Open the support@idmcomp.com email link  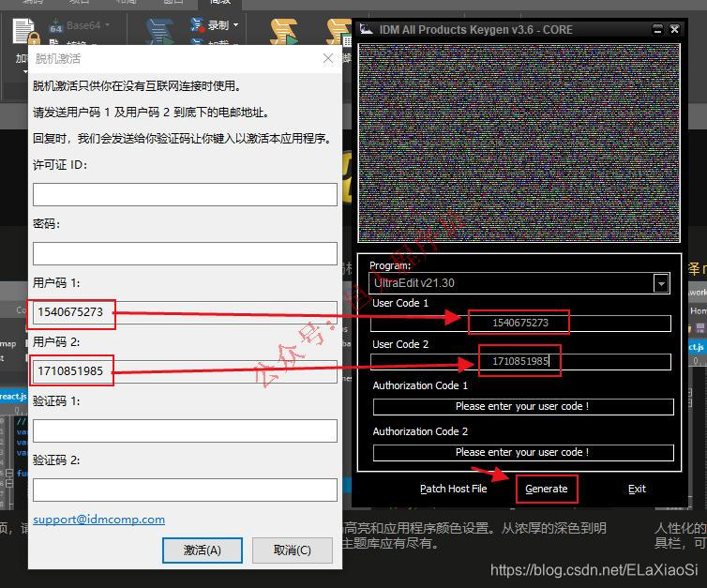tap(98, 520)
